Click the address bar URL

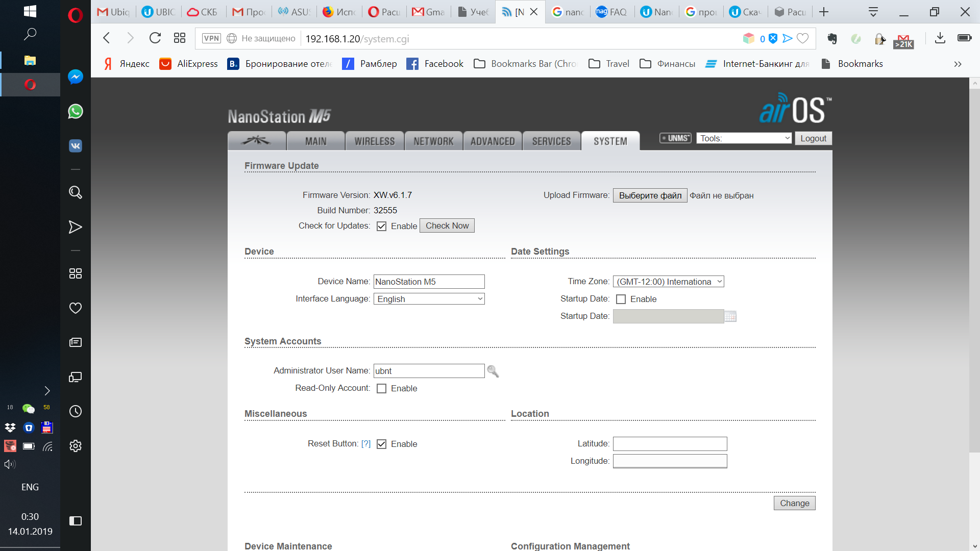(357, 39)
